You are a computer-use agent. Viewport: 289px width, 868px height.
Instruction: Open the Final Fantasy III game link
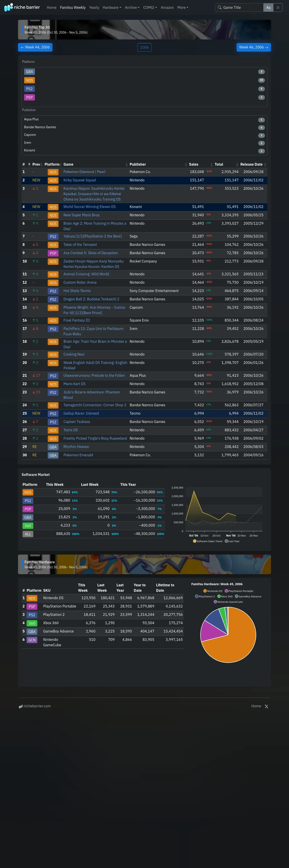(x=76, y=320)
